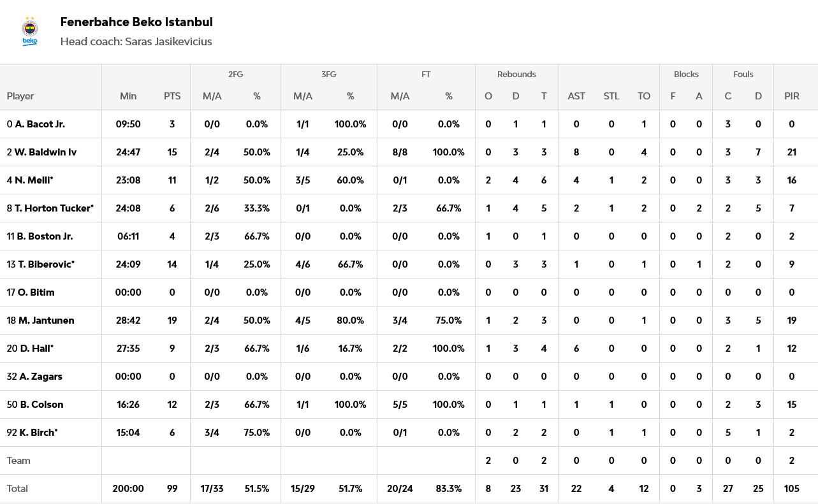Open the Fenerbahce Beko Istanbul team title
The width and height of the screenshot is (818, 504).
pos(136,22)
